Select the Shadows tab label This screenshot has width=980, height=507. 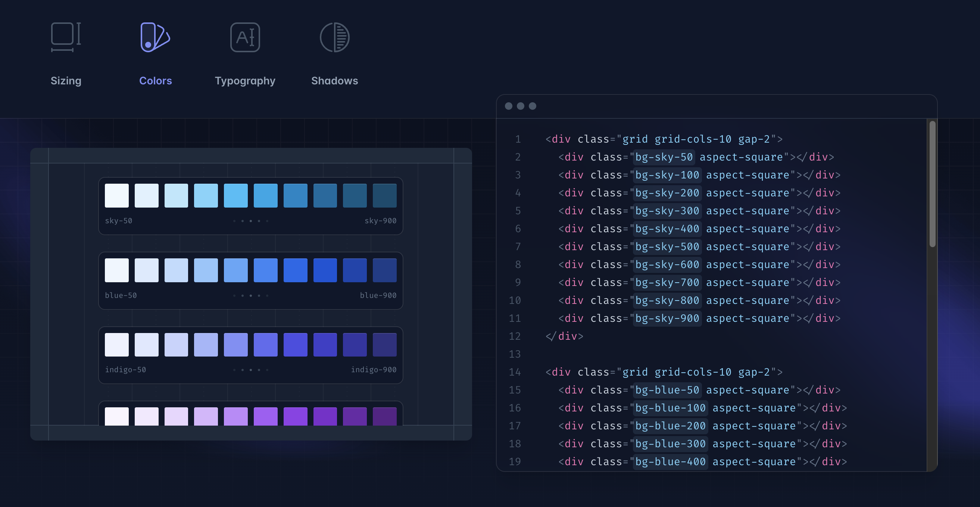coord(334,81)
